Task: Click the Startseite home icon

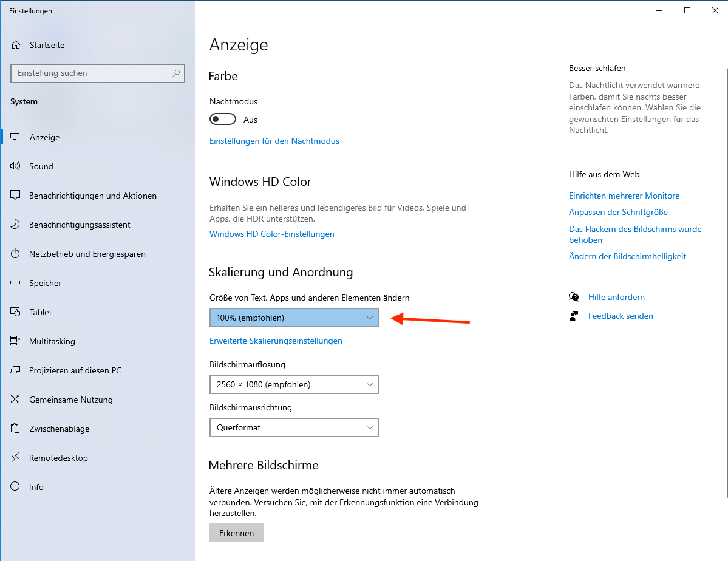Action: click(x=16, y=45)
